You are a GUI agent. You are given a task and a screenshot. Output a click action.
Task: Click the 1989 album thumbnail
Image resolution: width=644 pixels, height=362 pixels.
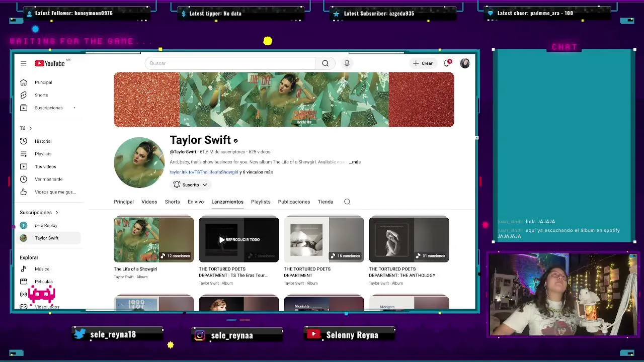[x=153, y=304]
